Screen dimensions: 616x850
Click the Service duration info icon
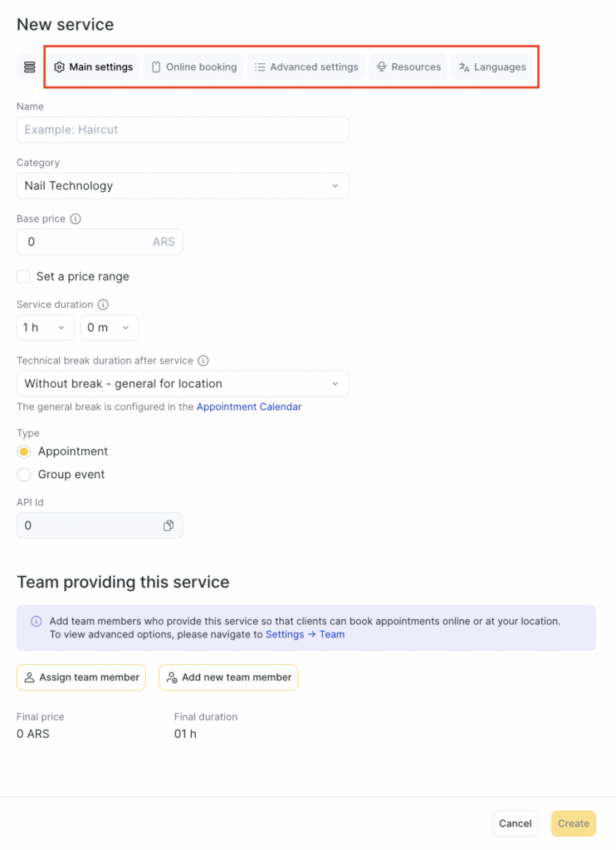click(x=104, y=305)
